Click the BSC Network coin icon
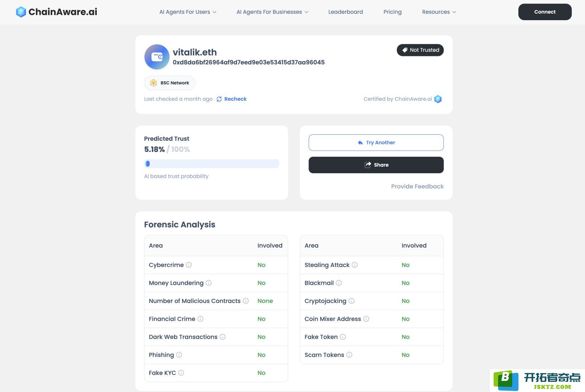This screenshot has height=392, width=585. (x=153, y=83)
